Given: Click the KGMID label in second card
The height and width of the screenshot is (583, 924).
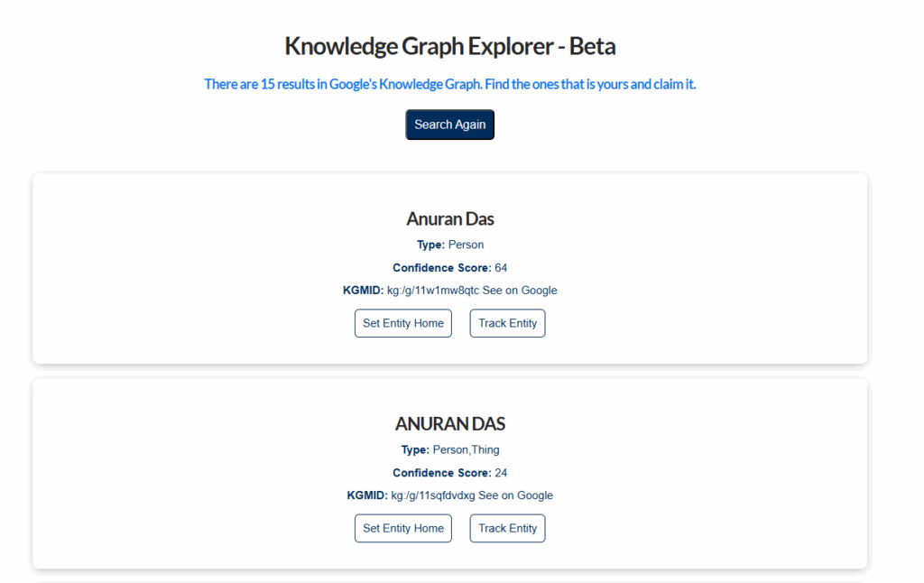Looking at the screenshot, I should tap(367, 495).
